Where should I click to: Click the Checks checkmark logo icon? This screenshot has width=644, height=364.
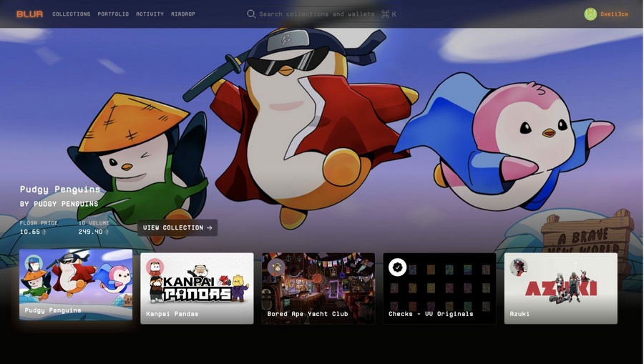click(x=397, y=267)
